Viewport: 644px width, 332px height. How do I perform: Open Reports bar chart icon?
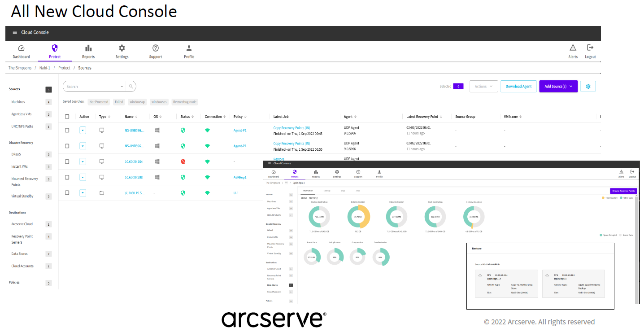coord(88,48)
